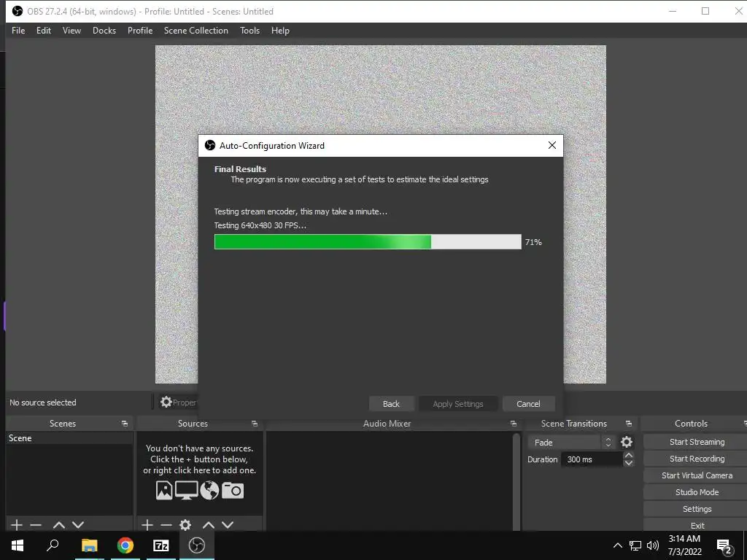Click the encoder test progress bar
Screen dimensions: 747x560
[368, 242]
